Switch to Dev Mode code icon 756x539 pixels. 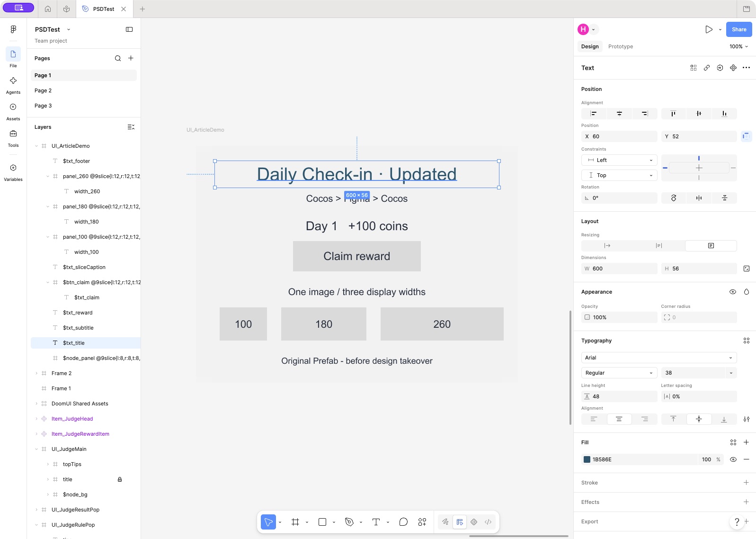(488, 522)
